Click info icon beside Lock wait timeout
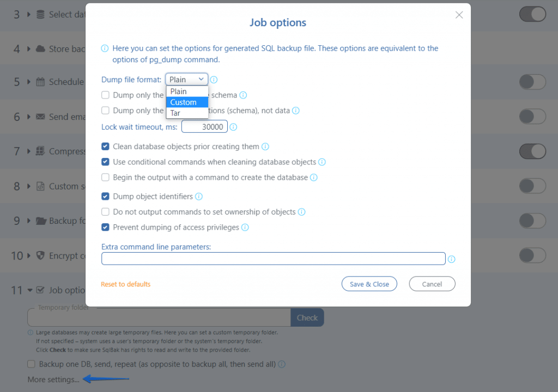 tap(233, 127)
